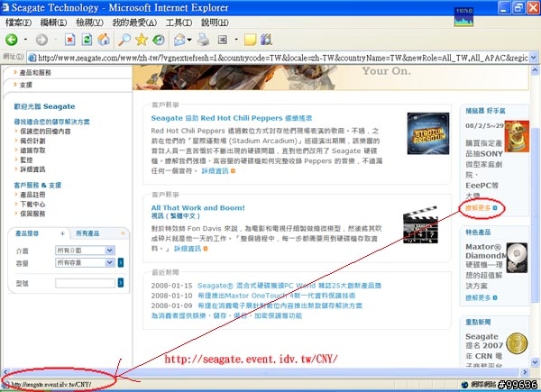The width and height of the screenshot is (541, 392).
Task: Click 詳細資訊 under the Red Hot Chili Peppers story
Action: pos(215,170)
